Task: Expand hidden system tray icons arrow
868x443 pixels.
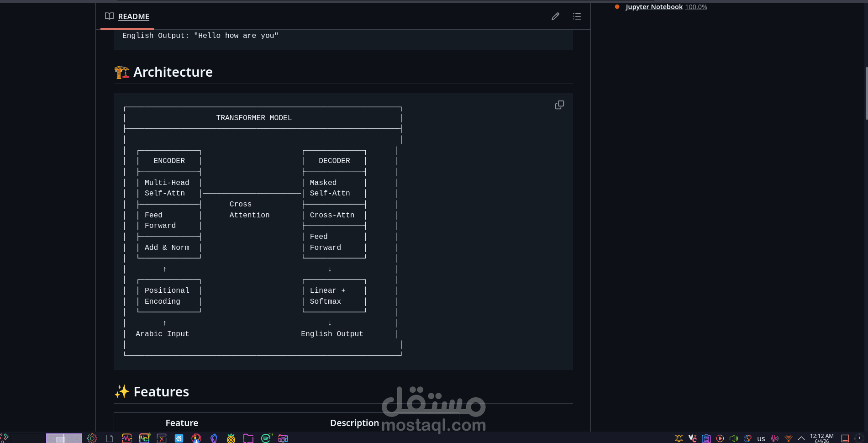Action: [801, 438]
